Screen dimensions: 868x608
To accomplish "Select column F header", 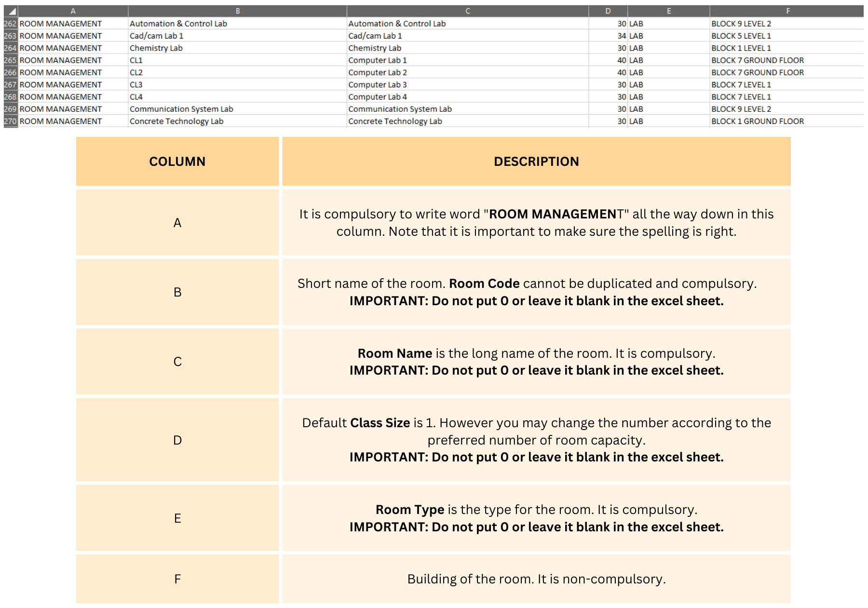I will 787,11.
